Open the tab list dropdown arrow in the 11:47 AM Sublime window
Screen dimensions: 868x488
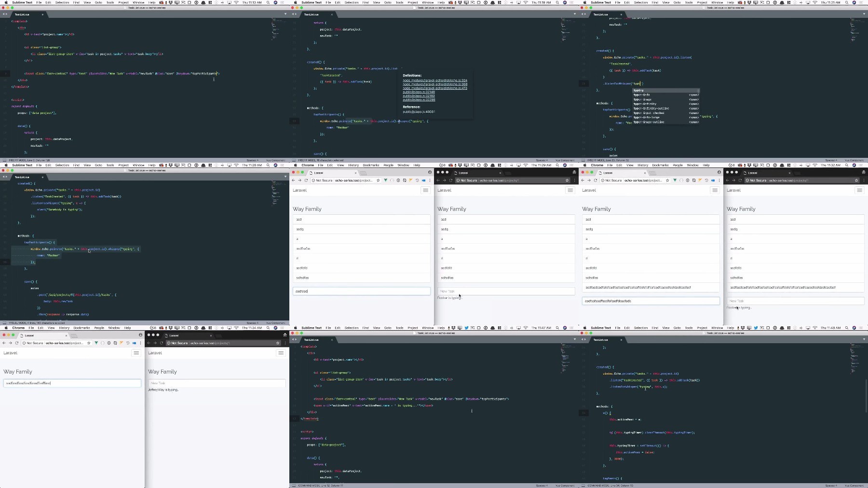click(x=574, y=339)
